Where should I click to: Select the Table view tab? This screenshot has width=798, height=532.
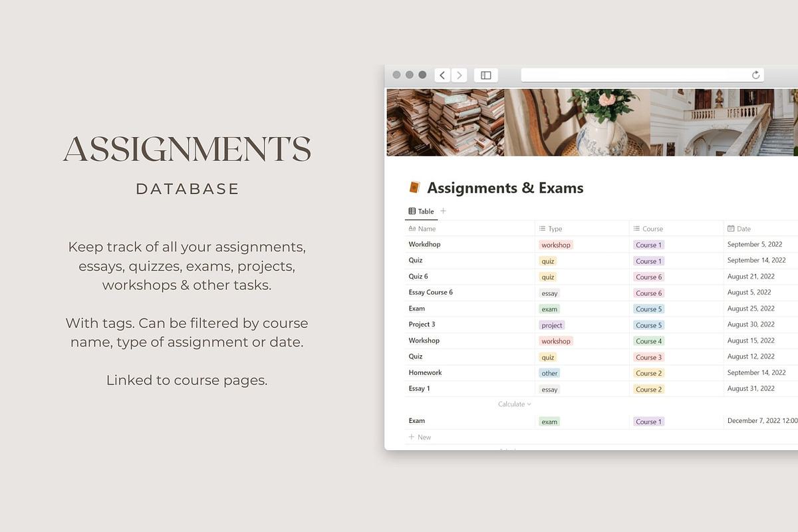tap(421, 211)
